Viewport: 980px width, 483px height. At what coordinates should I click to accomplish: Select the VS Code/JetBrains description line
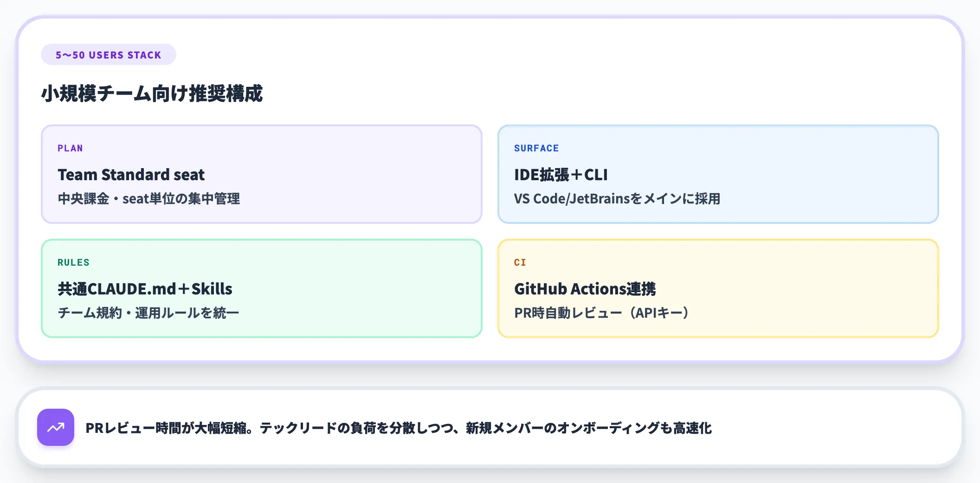coord(617,199)
